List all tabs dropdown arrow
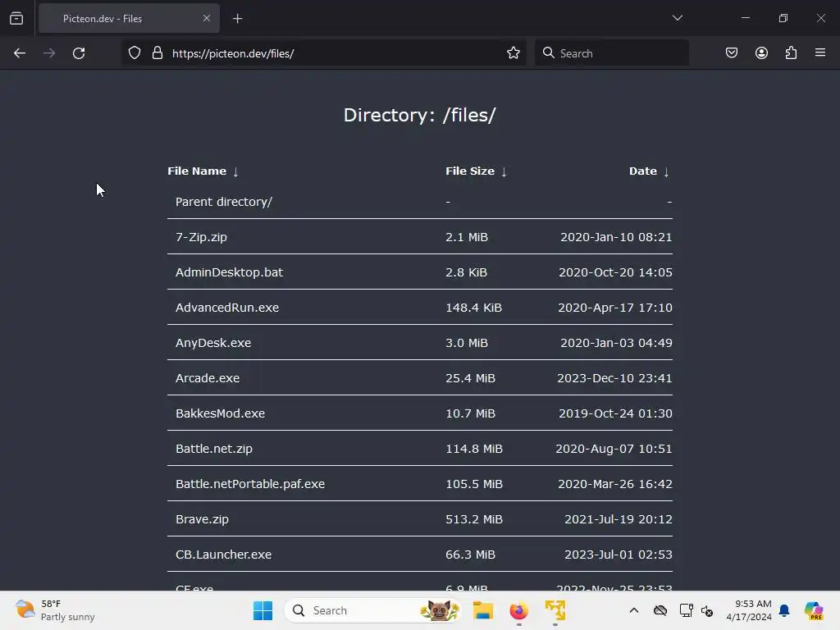The image size is (840, 630). [677, 18]
